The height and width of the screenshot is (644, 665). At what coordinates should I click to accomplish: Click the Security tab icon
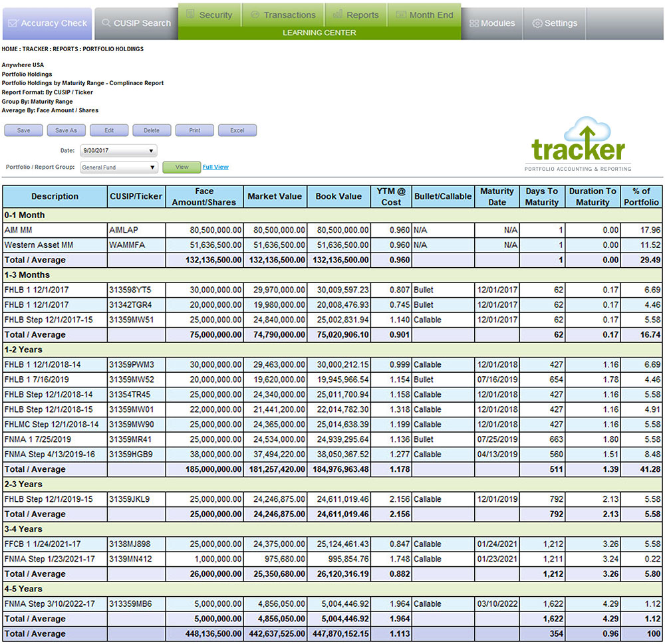(190, 15)
